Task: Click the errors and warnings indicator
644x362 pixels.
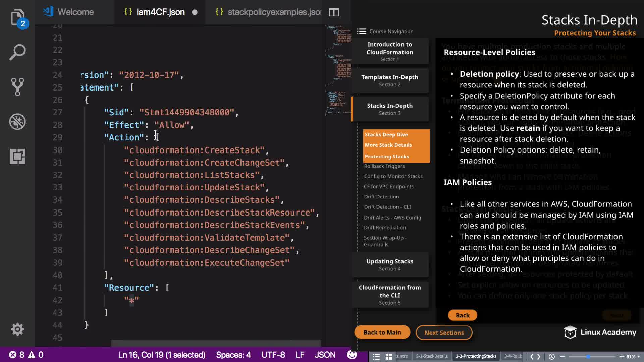Action: (26, 355)
